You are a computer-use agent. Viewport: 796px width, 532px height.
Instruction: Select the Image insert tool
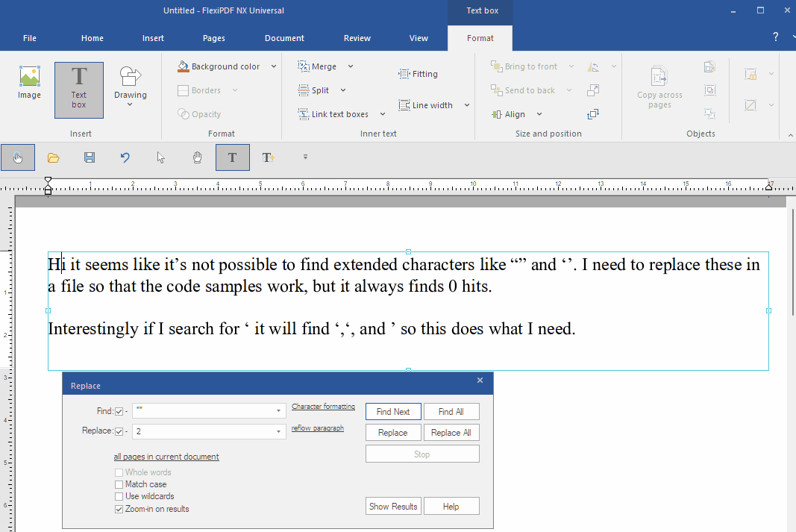30,82
